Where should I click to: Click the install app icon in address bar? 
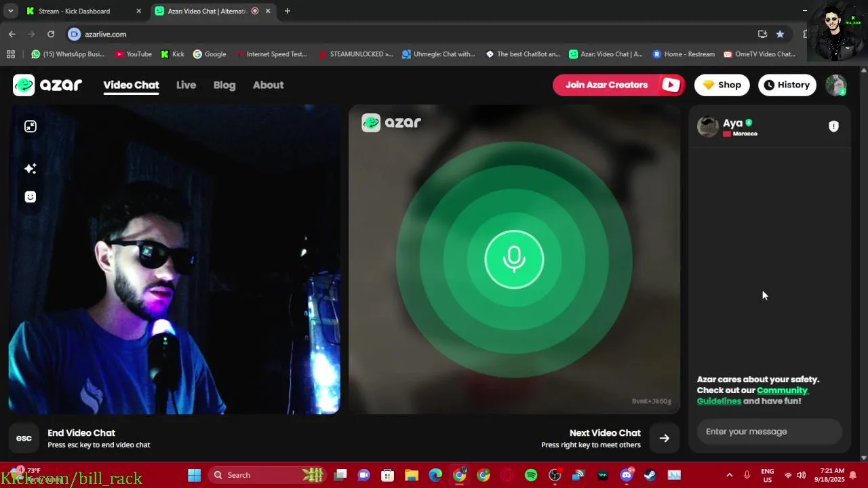pyautogui.click(x=762, y=34)
